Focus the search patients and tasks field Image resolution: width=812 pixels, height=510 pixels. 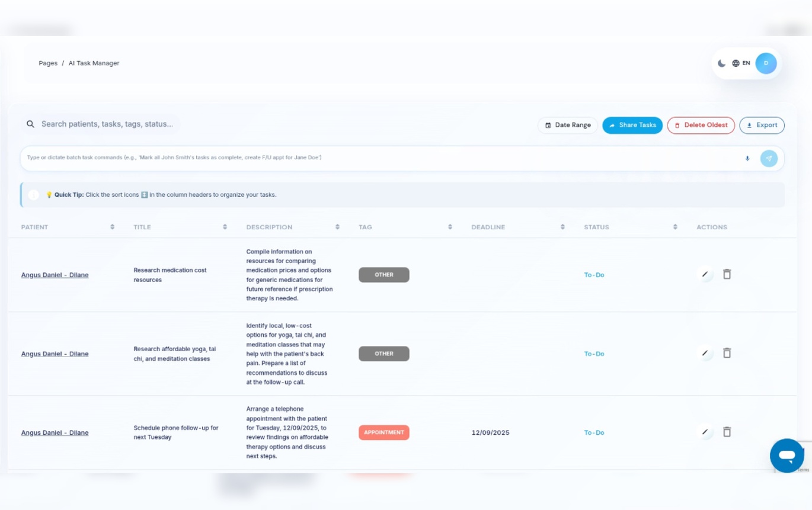pyautogui.click(x=107, y=124)
